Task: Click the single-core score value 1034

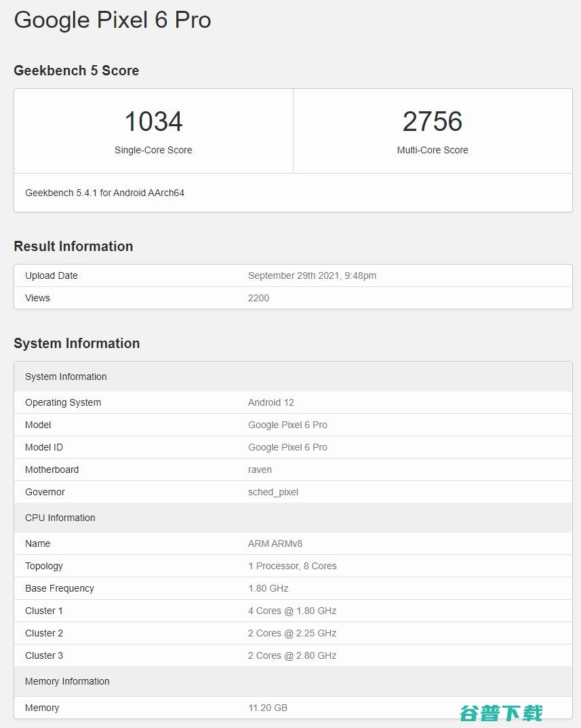Action: (x=154, y=121)
